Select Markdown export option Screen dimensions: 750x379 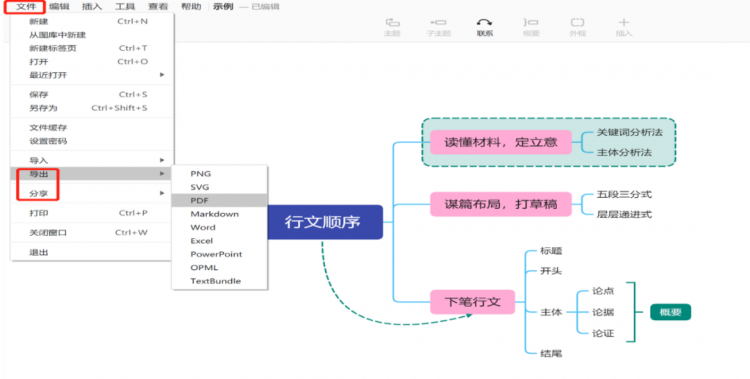point(219,214)
